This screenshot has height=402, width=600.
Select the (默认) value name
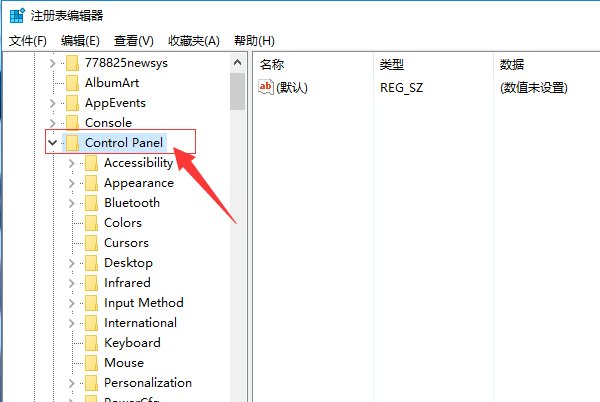pos(292,88)
